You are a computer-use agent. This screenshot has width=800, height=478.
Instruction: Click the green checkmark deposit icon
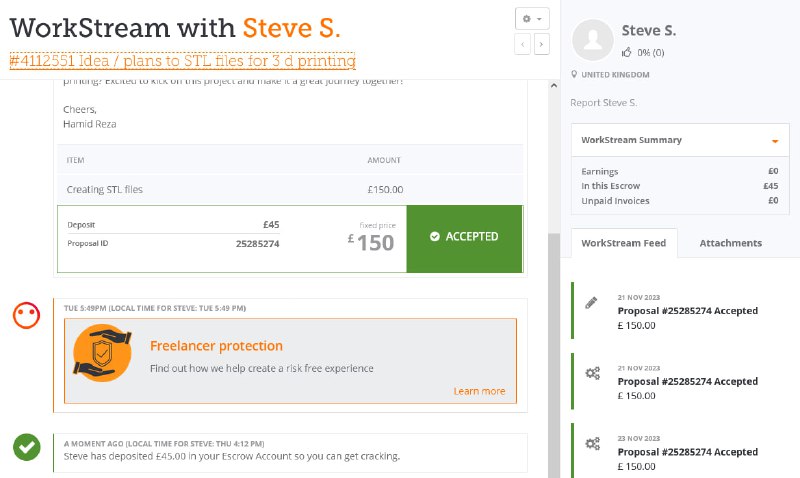(x=27, y=447)
